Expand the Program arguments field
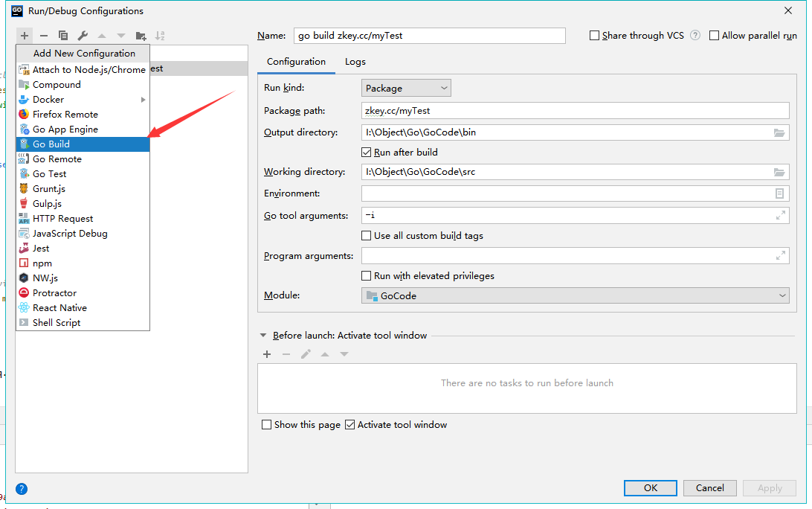 [781, 255]
